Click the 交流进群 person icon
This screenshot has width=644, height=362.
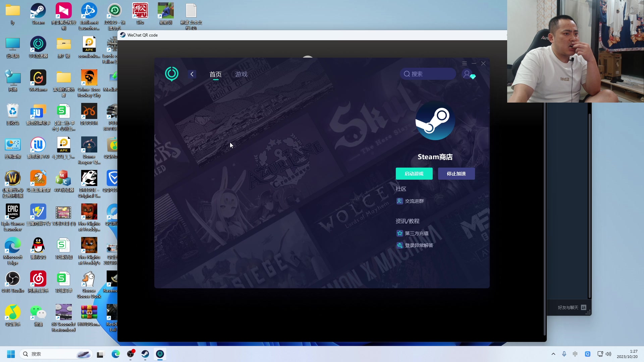399,201
